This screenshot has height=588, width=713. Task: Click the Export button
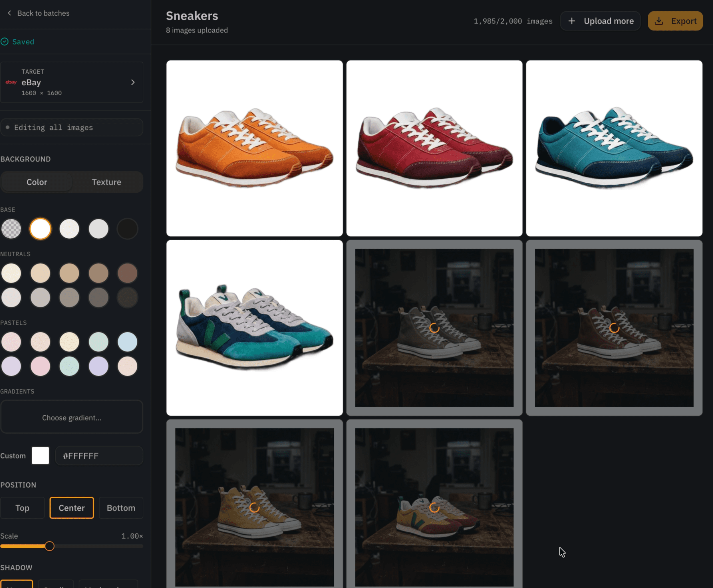675,21
